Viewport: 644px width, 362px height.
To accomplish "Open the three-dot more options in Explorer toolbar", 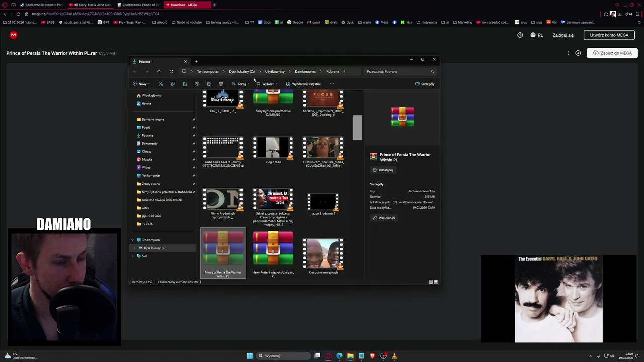I will [x=332, y=84].
